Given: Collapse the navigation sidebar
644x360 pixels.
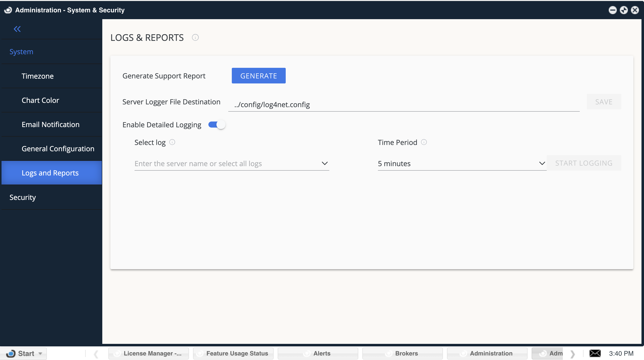Looking at the screenshot, I should 17,29.
